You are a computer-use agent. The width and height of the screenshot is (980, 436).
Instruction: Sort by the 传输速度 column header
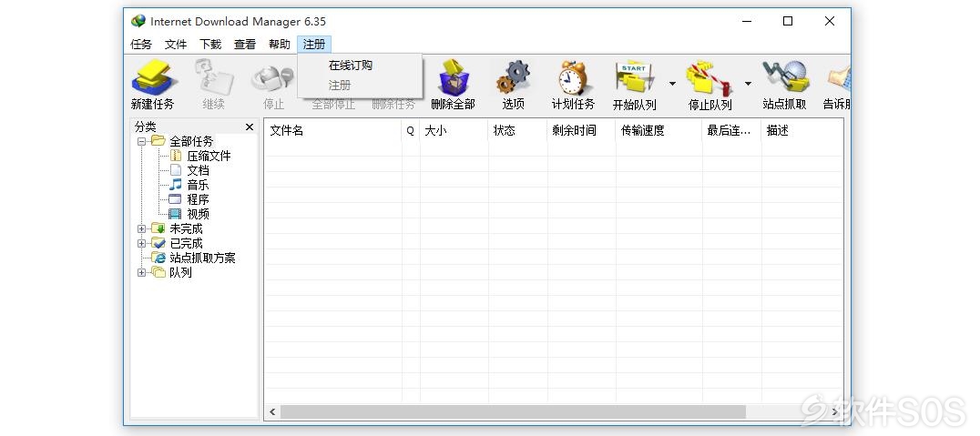(658, 130)
